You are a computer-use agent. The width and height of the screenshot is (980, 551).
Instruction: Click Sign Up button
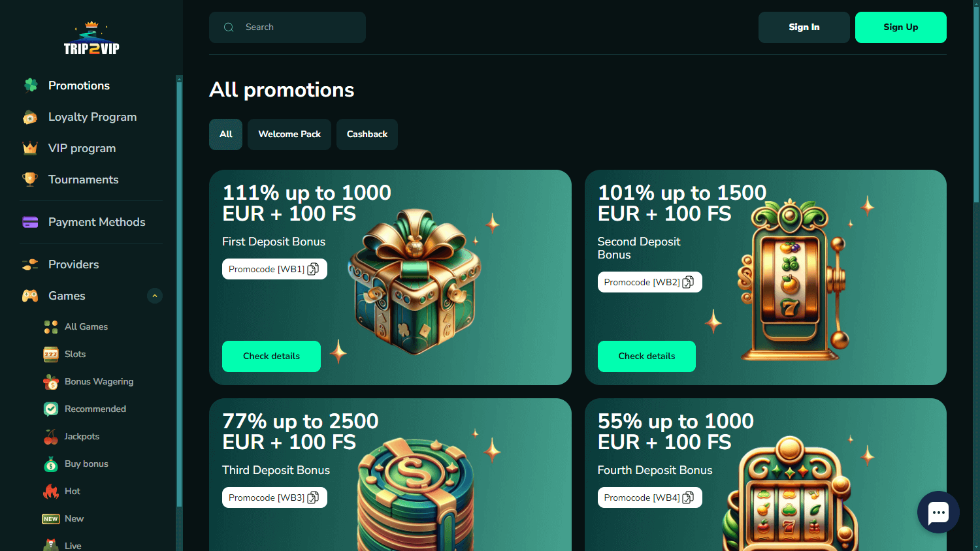[x=901, y=27]
